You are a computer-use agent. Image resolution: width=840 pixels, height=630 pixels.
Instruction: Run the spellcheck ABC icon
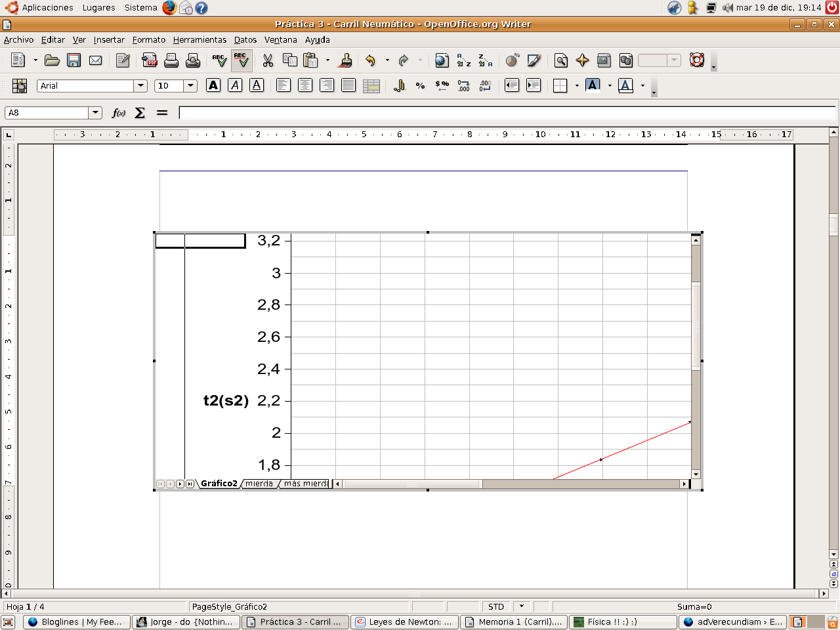pos(220,60)
